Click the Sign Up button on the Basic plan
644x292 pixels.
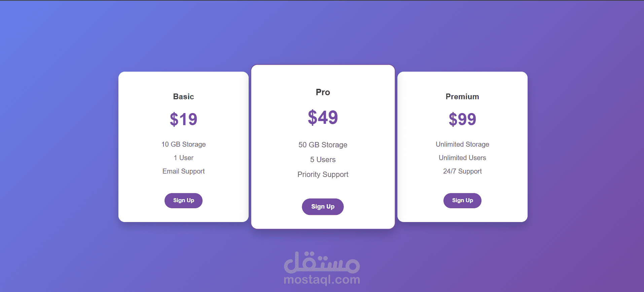(x=183, y=200)
